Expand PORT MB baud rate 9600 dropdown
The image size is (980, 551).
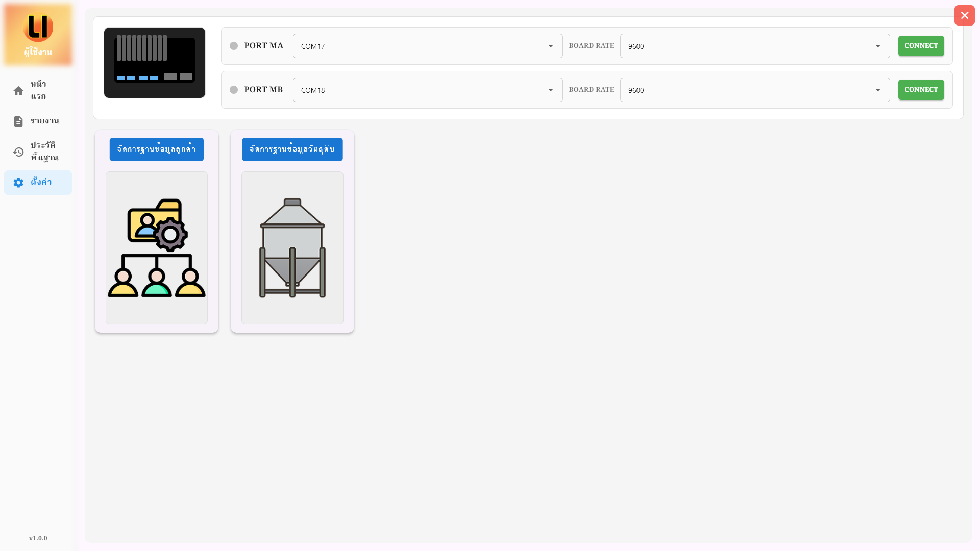(x=754, y=90)
